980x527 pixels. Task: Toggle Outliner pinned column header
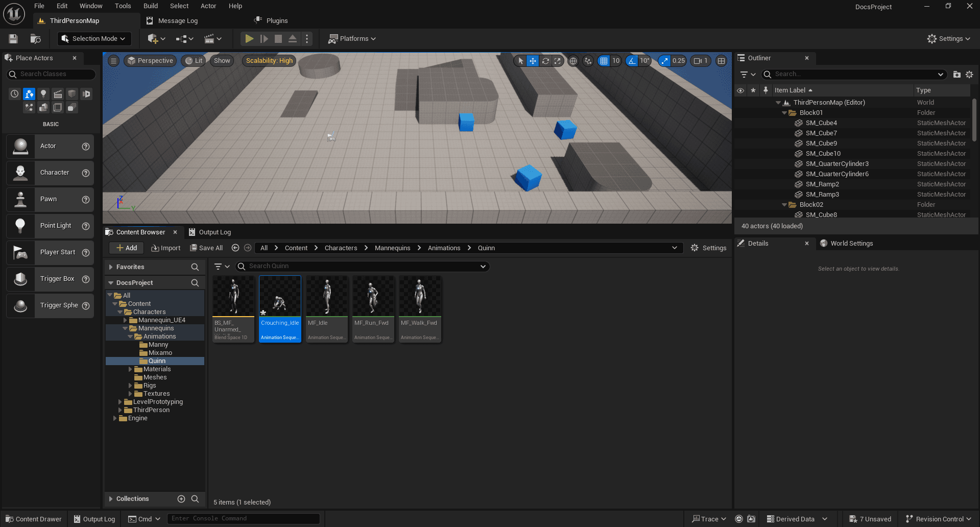[766, 90]
